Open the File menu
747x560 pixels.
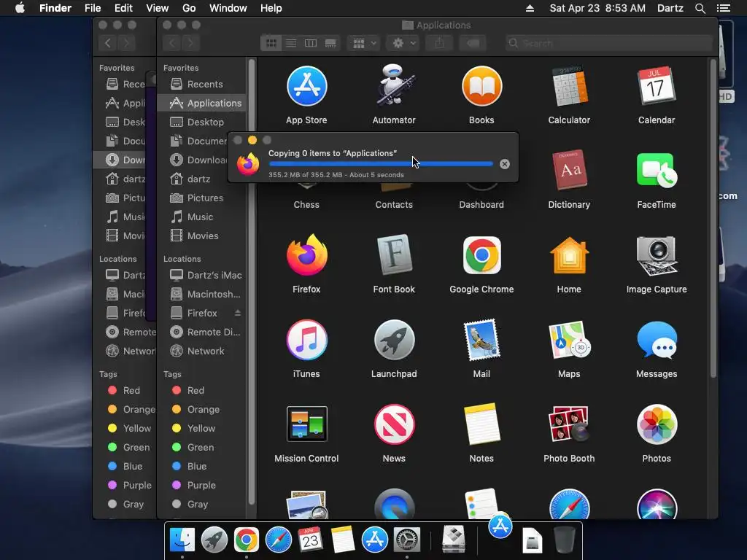point(93,8)
